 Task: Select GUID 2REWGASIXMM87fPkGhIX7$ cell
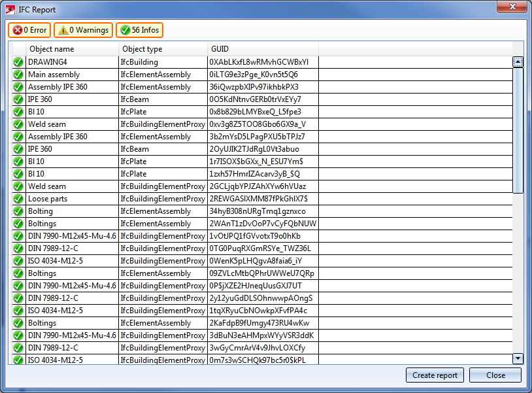pyautogui.click(x=263, y=199)
